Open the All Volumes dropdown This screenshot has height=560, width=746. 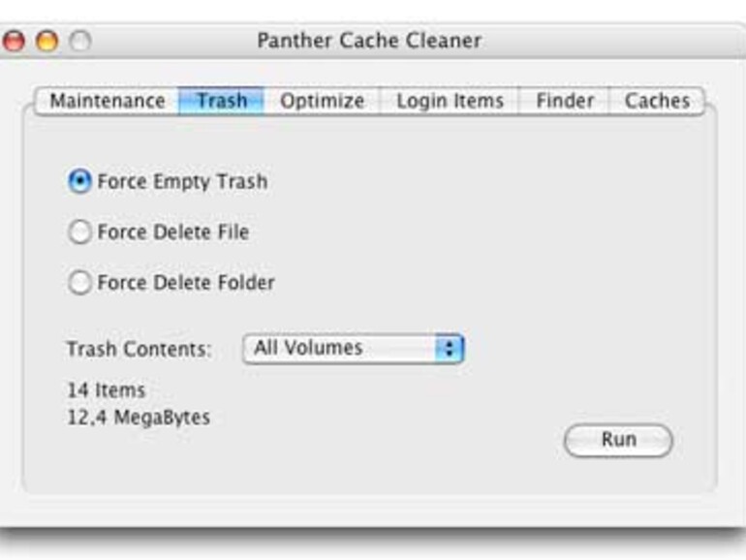click(353, 348)
